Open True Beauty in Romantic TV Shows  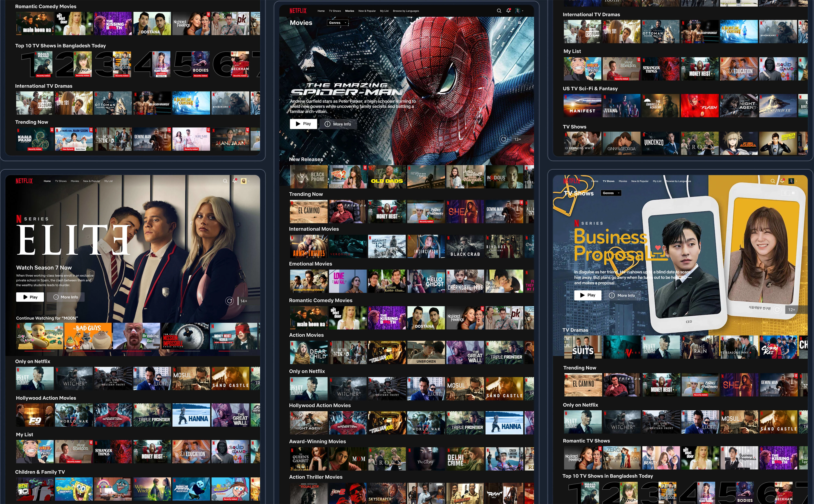coord(661,458)
